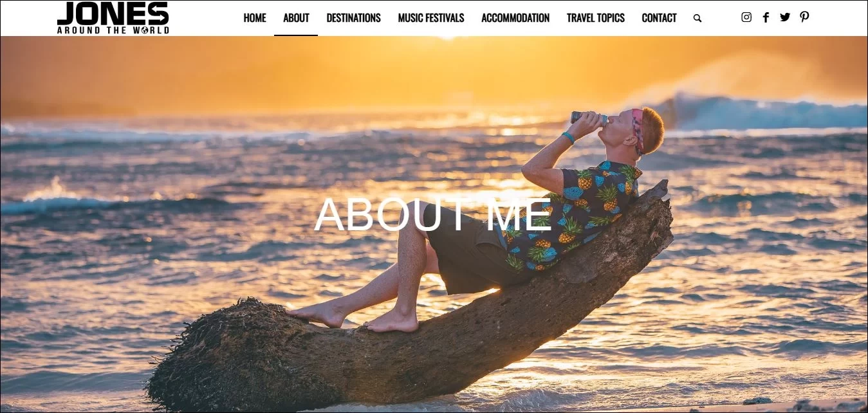This screenshot has width=868, height=413.
Task: Click the Jones Around the World logo
Action: 113,17
